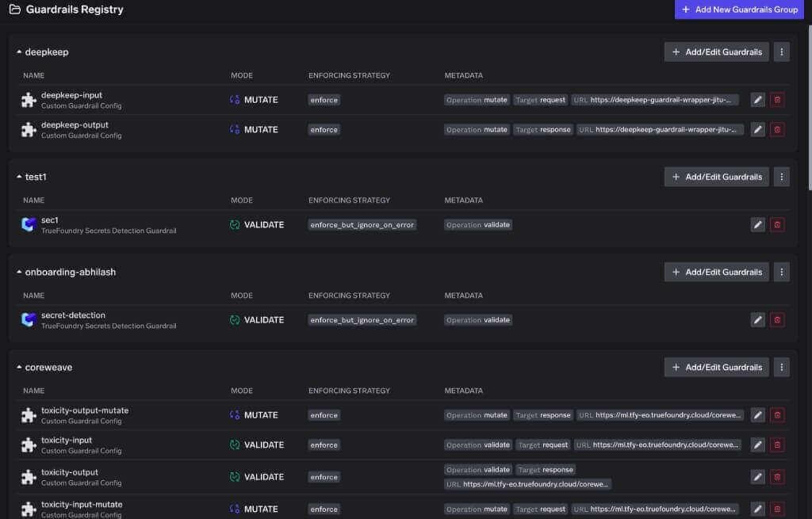The height and width of the screenshot is (519, 812).
Task: Click the VALIDATE mode label for toxicity-output
Action: click(x=263, y=477)
